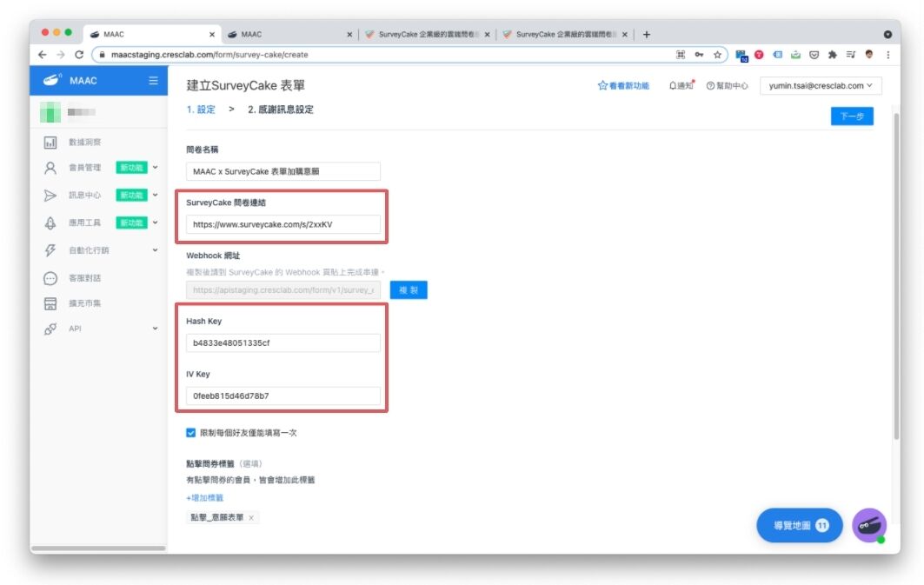
Task: Close the rightmost SurveyCake tab
Action: coord(625,35)
